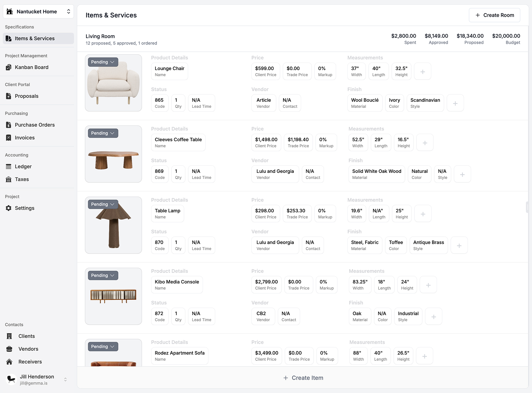532x393 pixels.
Task: Click the Items & Services sidebar icon
Action: (x=9, y=38)
